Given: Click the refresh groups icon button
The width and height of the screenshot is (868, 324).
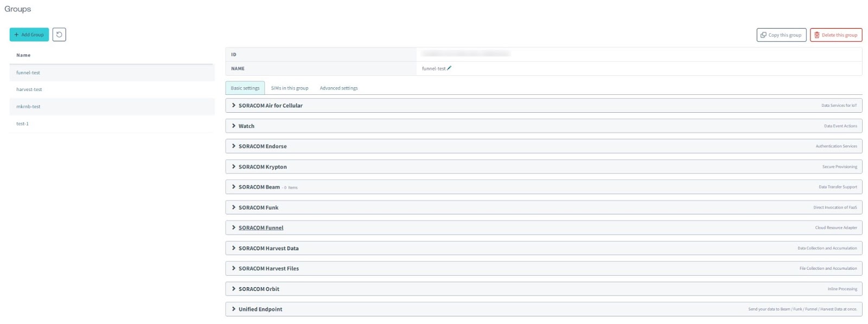Looking at the screenshot, I should coord(59,35).
